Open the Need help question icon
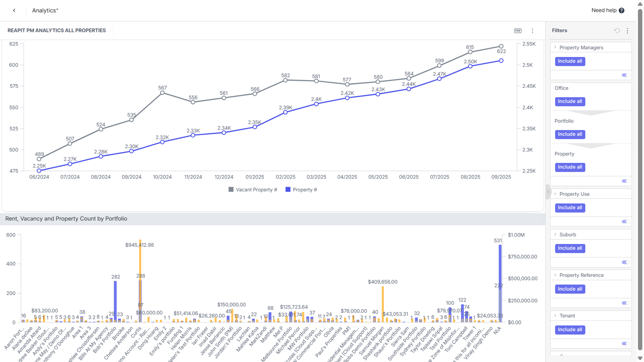644x362 pixels. (621, 10)
